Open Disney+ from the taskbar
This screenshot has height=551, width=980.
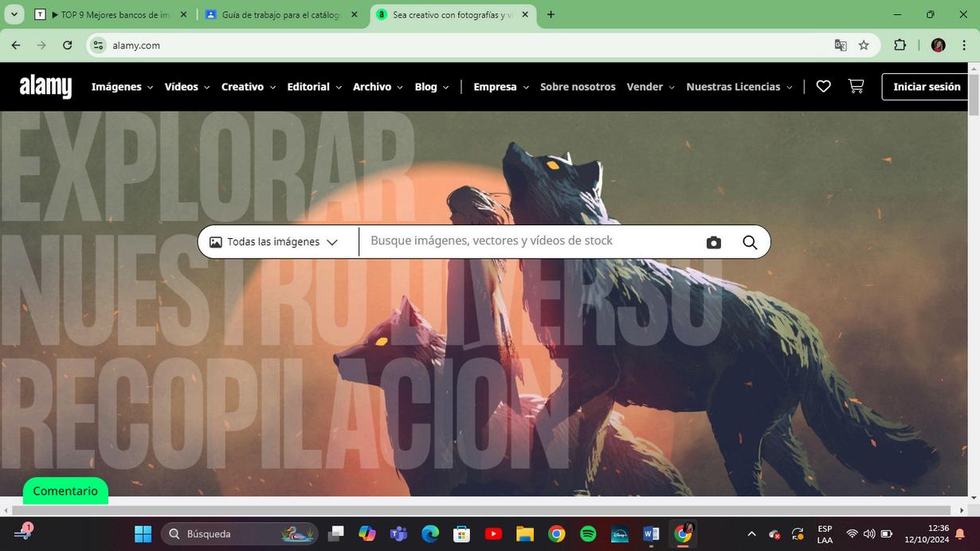[620, 533]
